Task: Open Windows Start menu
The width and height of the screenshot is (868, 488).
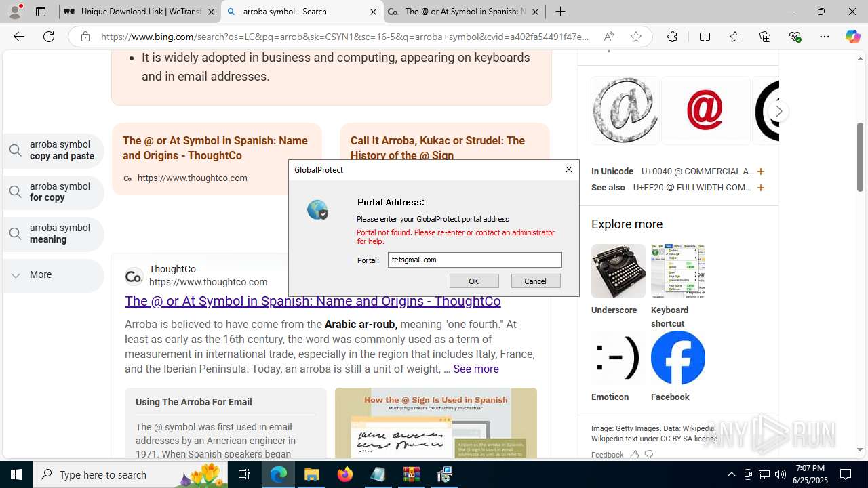Action: click(16, 474)
